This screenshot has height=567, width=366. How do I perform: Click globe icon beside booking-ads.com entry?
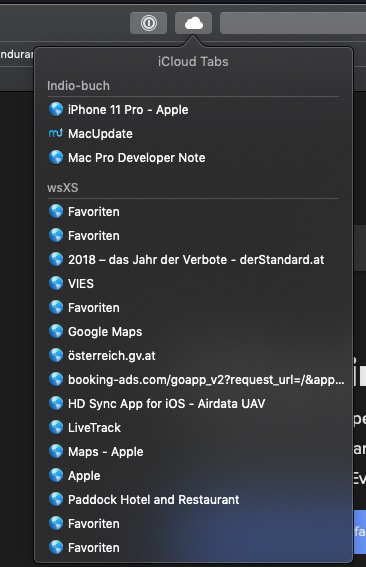56,379
